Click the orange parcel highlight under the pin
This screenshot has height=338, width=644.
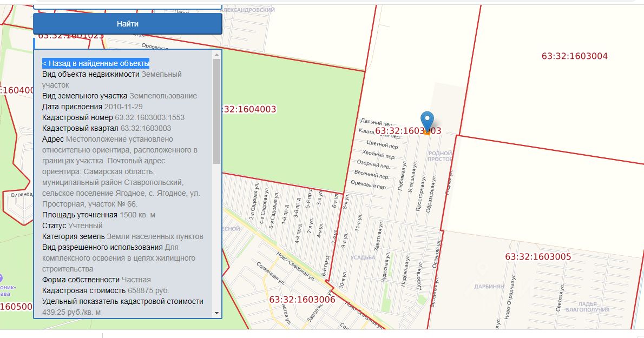pyautogui.click(x=427, y=132)
